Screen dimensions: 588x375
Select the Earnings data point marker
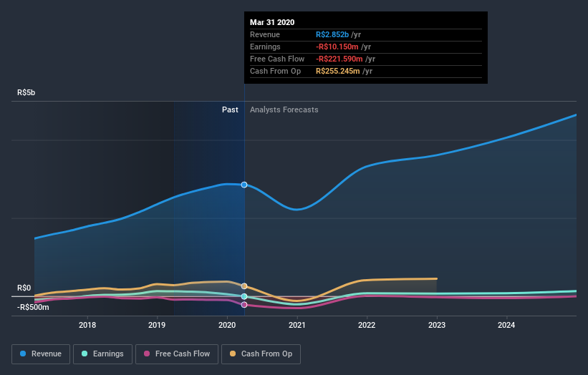pyautogui.click(x=244, y=297)
